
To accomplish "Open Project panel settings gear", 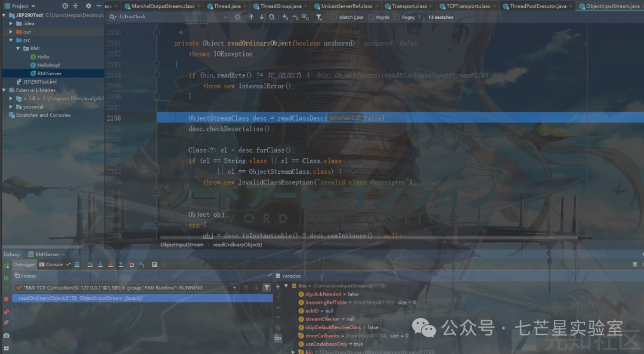I will (x=88, y=6).
